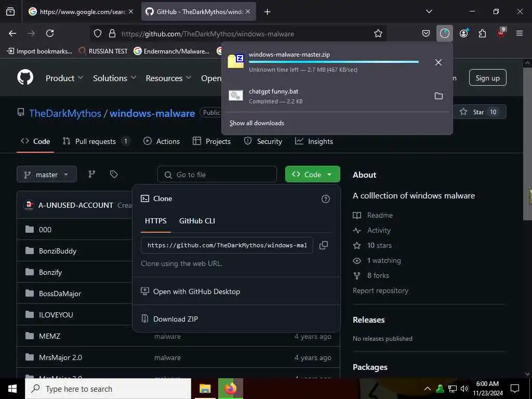
Task: Open the extensions puzzle icon
Action: pyautogui.click(x=482, y=33)
